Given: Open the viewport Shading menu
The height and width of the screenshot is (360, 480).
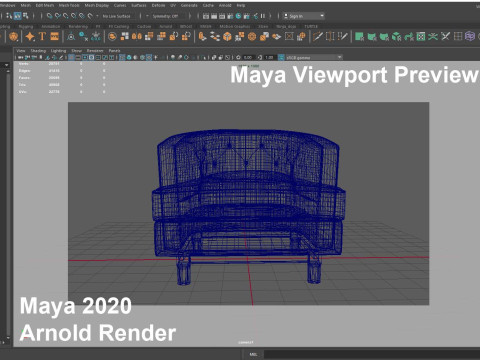Looking at the screenshot, I should pyautogui.click(x=38, y=51).
